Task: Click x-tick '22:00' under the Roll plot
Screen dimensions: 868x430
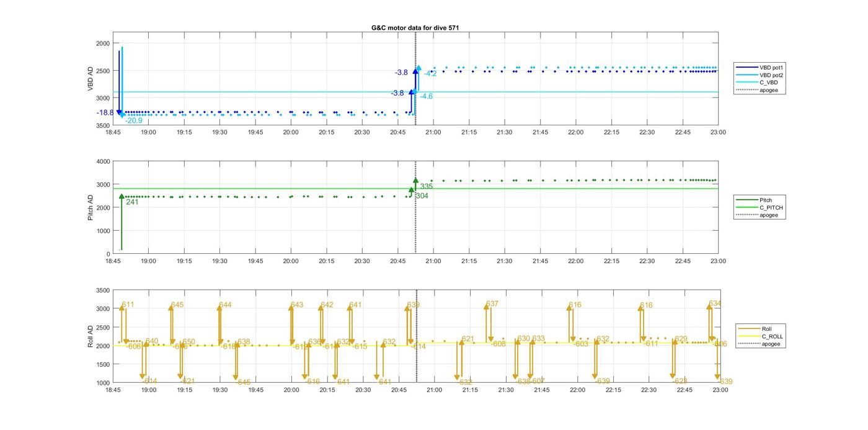Action: click(x=577, y=390)
